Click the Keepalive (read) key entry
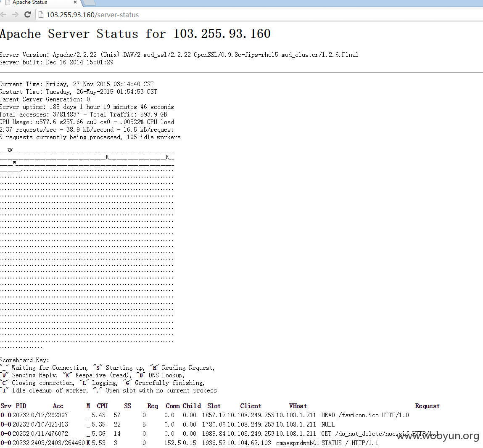This screenshot has width=483, height=448. tap(97, 375)
